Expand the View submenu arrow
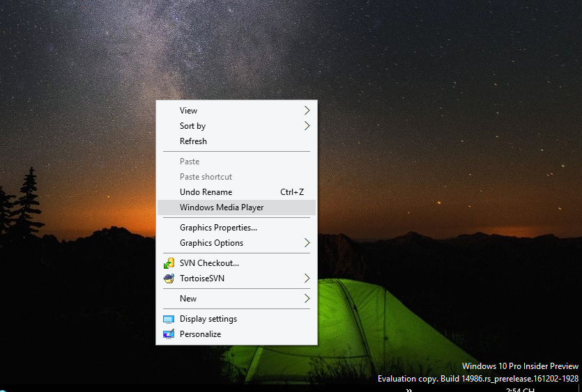 point(307,111)
